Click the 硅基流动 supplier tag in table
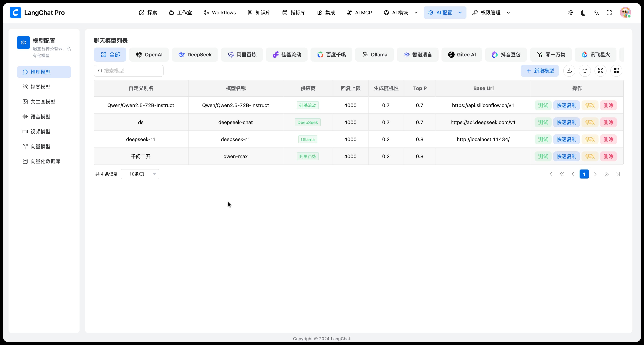The width and height of the screenshot is (644, 345). coord(308,105)
